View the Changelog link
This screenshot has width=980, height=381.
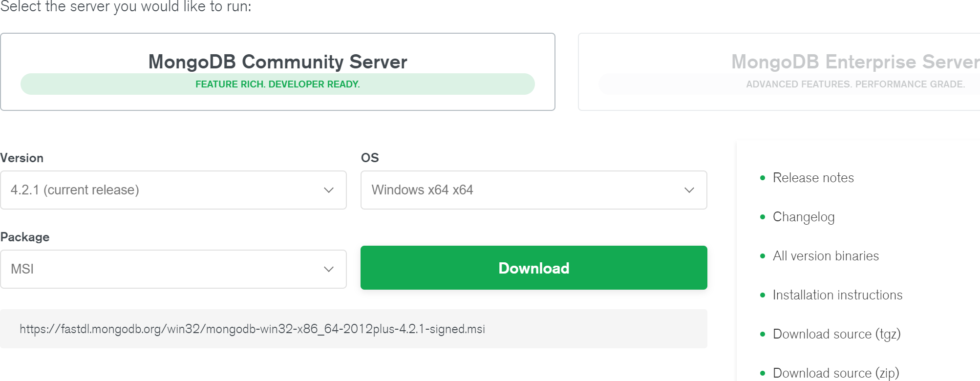point(803,217)
